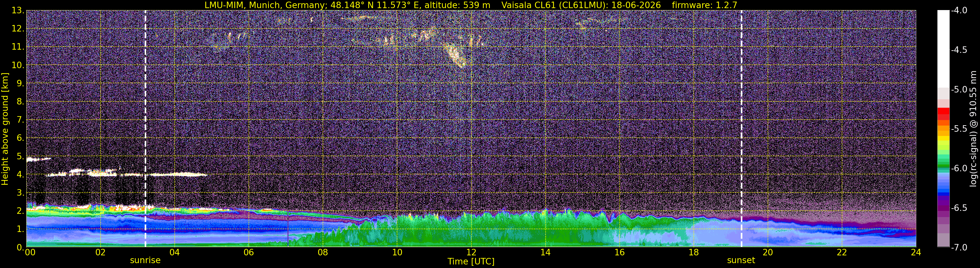980x268 pixels.
Task: Click the cirrus cloud feature near 10 km at 12 UTC
Action: point(455,55)
